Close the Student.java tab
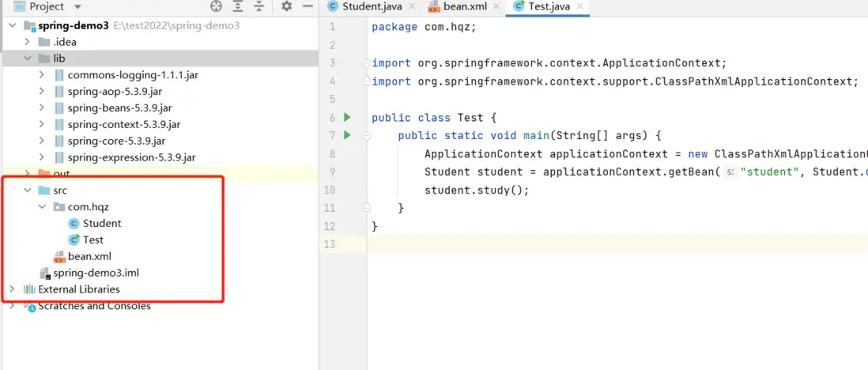Viewport: 868px width, 370px height. pos(412,6)
